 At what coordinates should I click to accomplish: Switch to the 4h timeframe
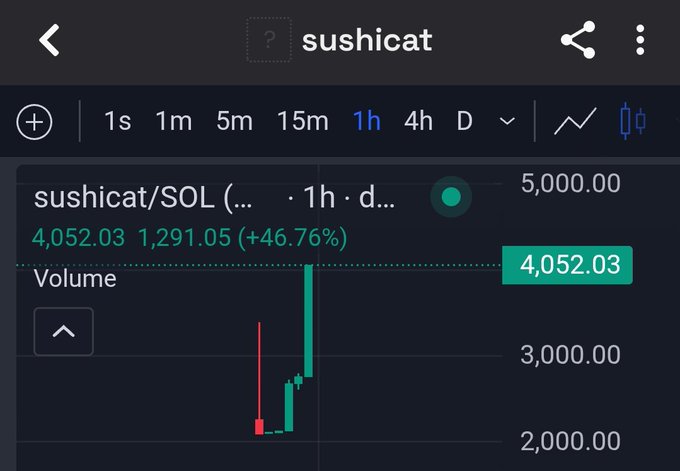pos(418,121)
